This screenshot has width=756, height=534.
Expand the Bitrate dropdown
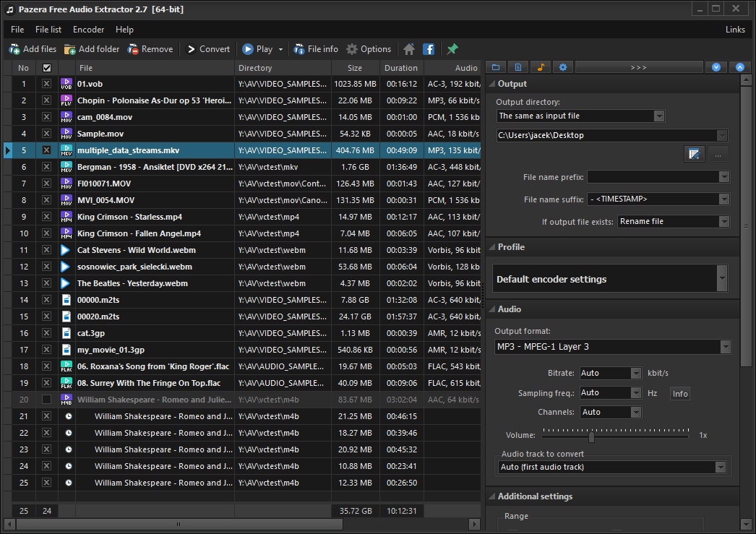tap(636, 374)
